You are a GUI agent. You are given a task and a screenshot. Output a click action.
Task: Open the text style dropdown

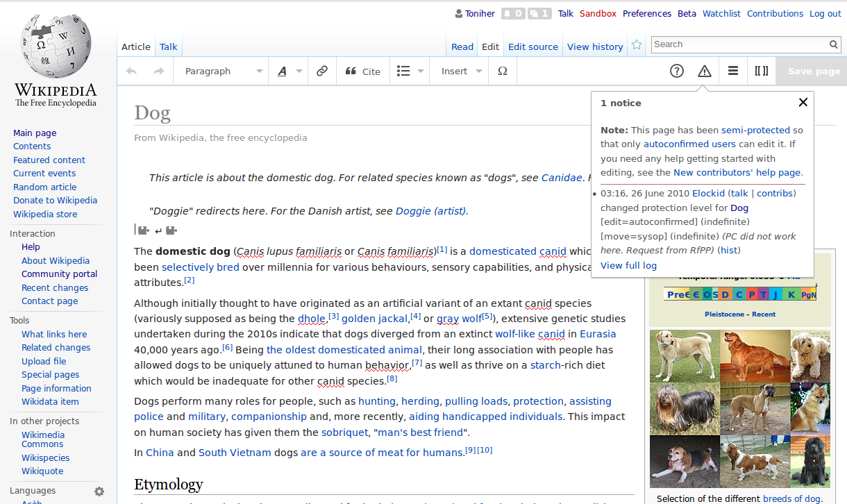[290, 71]
